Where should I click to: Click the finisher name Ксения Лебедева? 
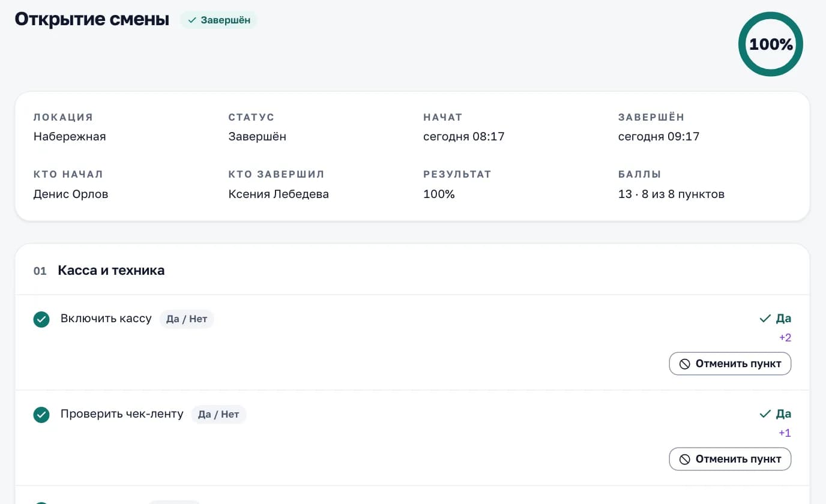(x=279, y=194)
